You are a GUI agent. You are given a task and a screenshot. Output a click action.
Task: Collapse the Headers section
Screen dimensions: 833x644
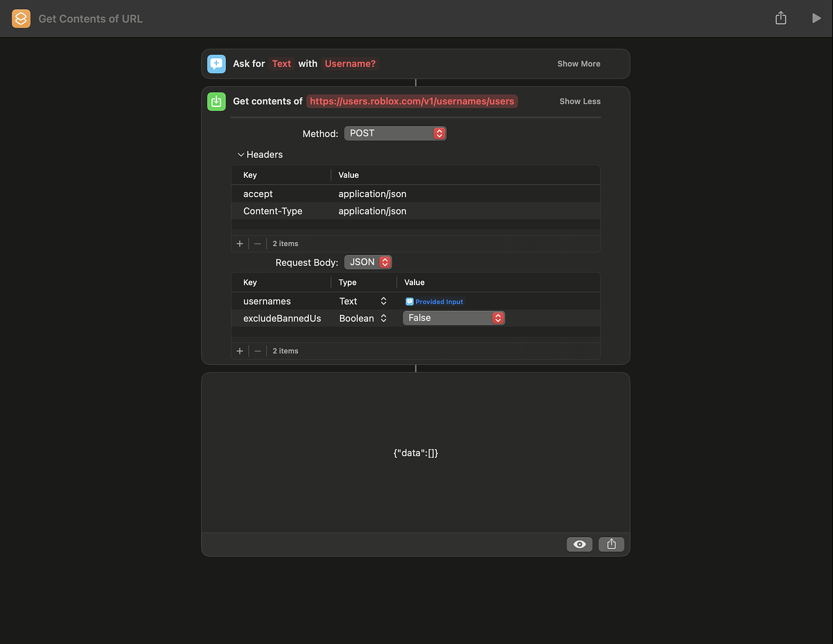242,155
